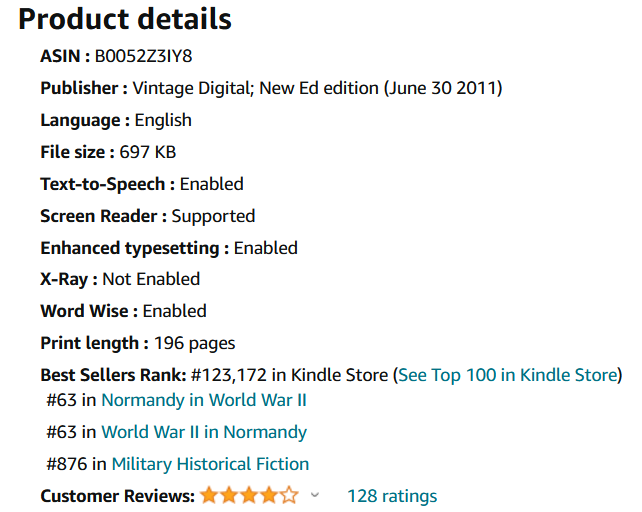Open See Top 100 in Kindle Store
Viewport: 642px width, 512px height.
click(x=508, y=376)
